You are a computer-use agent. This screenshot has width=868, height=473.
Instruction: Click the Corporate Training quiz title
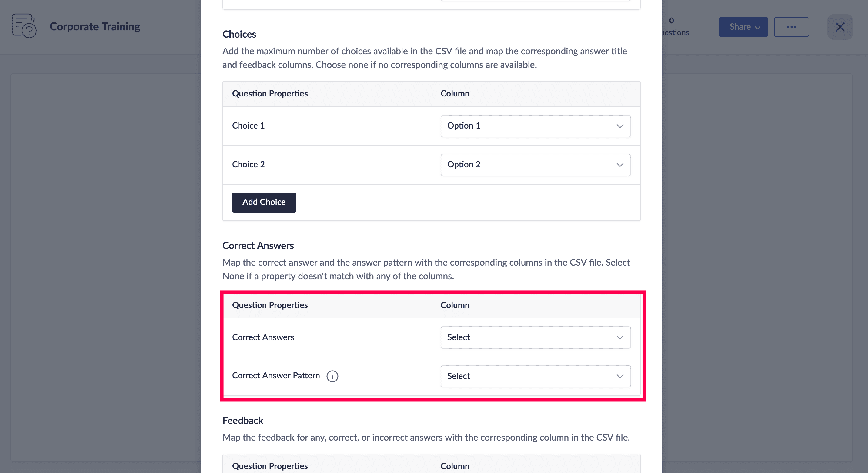click(95, 26)
